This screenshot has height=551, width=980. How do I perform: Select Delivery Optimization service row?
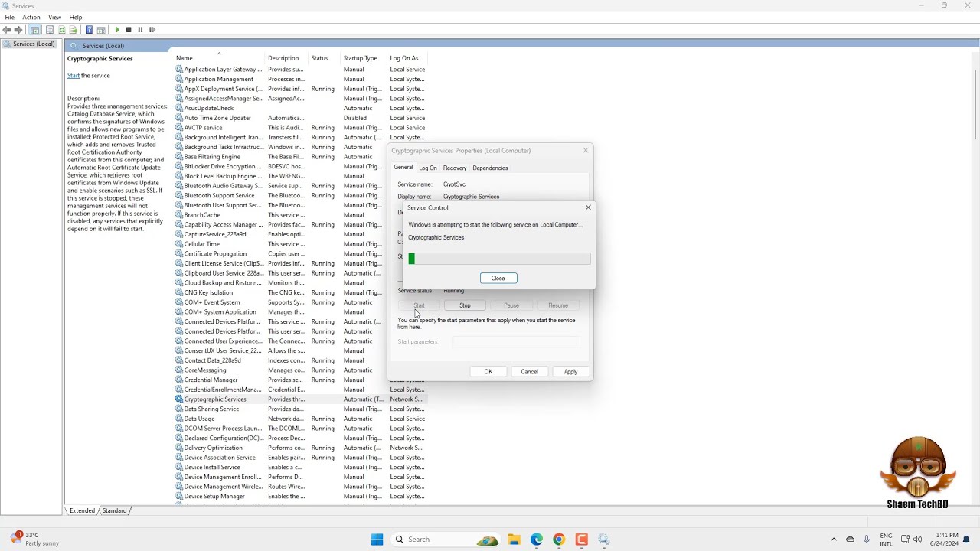coord(300,448)
